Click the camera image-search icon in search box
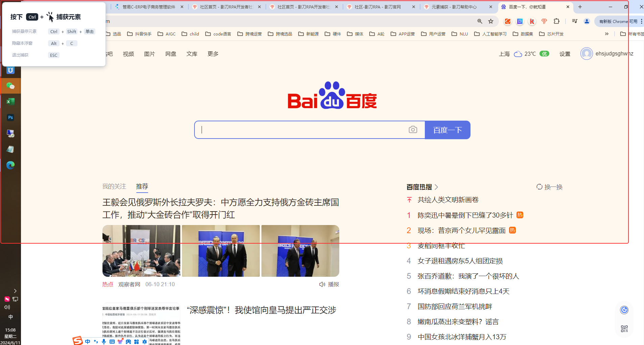Image resolution: width=644 pixels, height=345 pixels. click(x=413, y=130)
